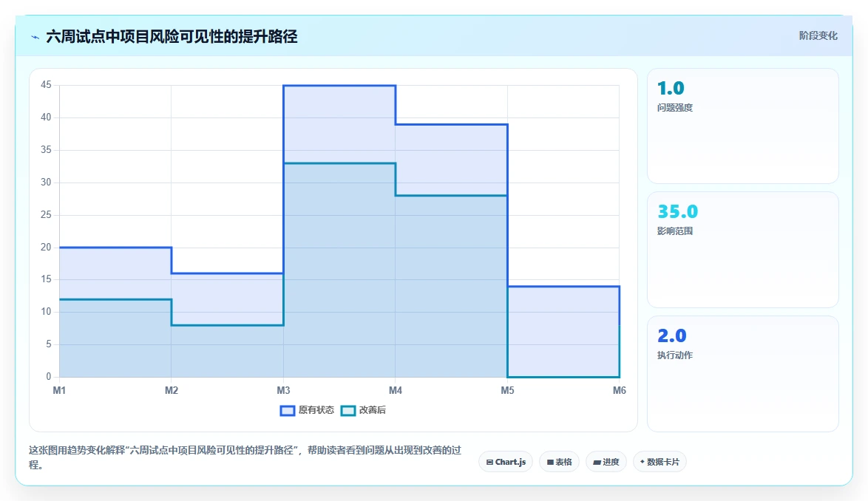Select the Chart.js tag chip
This screenshot has width=868, height=501.
point(506,462)
